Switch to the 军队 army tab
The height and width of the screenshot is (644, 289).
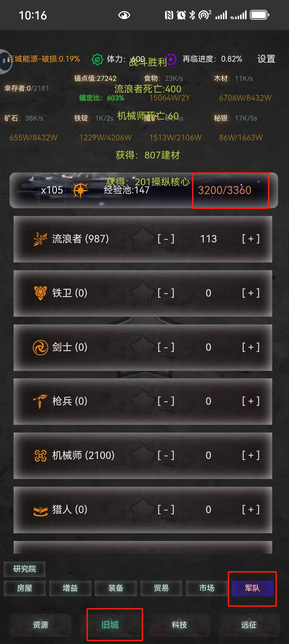[252, 588]
